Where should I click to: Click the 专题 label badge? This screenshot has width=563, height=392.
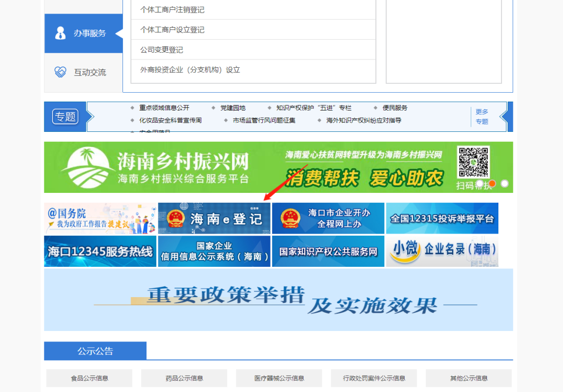tap(65, 117)
